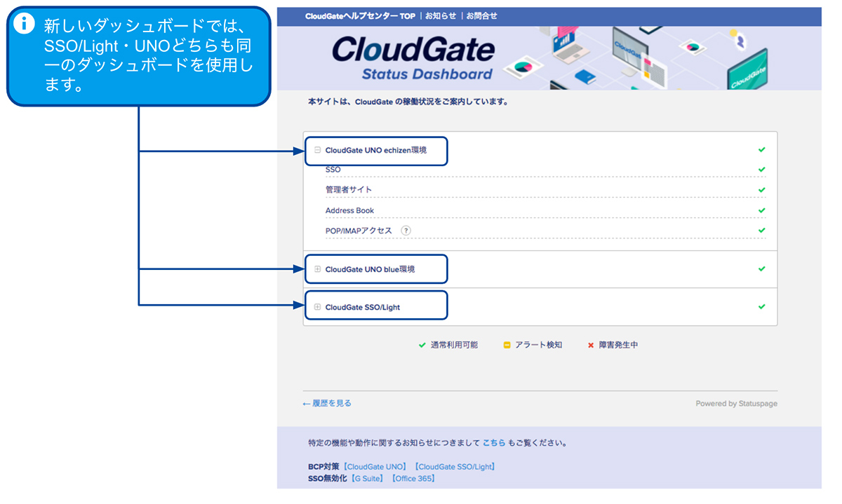Click the green check for CloudGate UNO echizen環境
The width and height of the screenshot is (842, 504).
761,150
